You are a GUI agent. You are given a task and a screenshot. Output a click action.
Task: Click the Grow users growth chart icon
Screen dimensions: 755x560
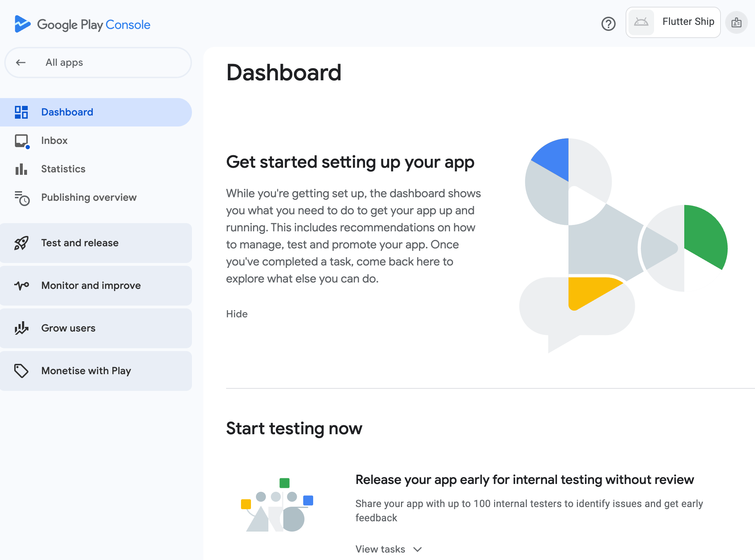click(21, 328)
